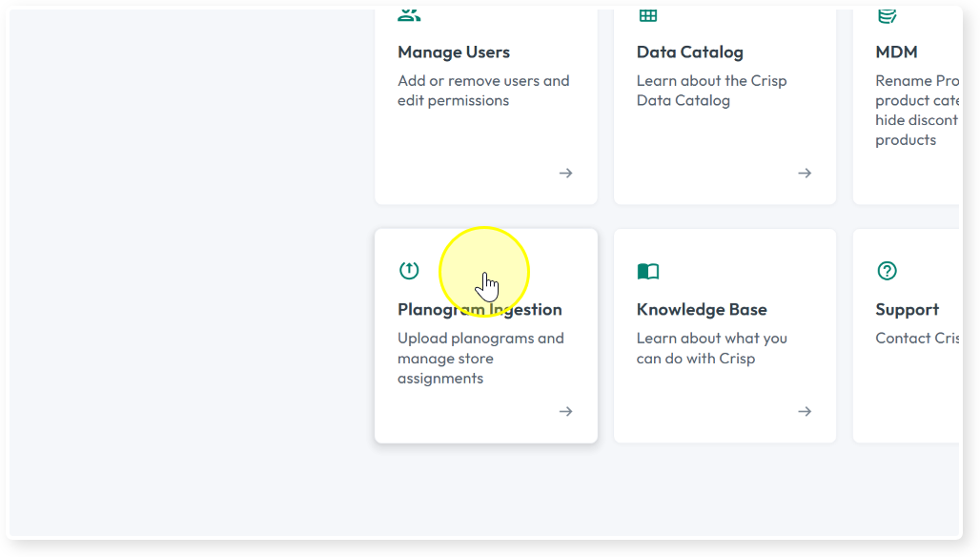This screenshot has height=557, width=980.
Task: Click 'Learn about the Crisp Data Catalog' text
Action: pos(711,91)
